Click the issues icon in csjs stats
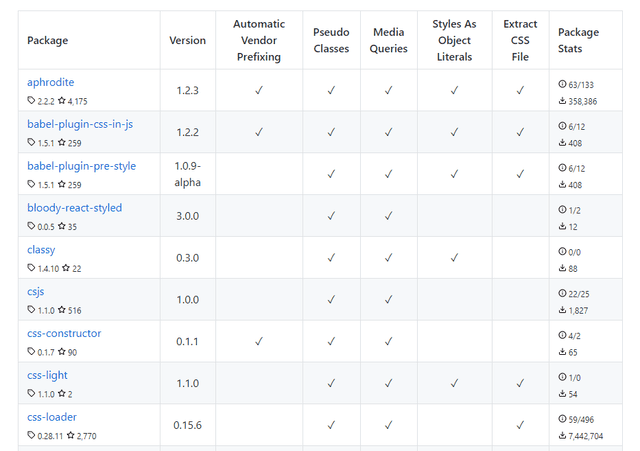640x451 pixels. (x=562, y=293)
